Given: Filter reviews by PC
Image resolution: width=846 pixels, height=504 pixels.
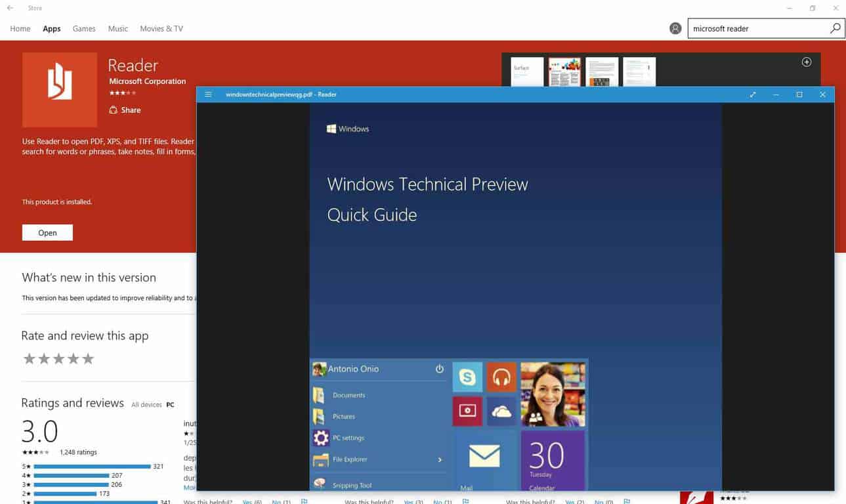Looking at the screenshot, I should [x=170, y=405].
